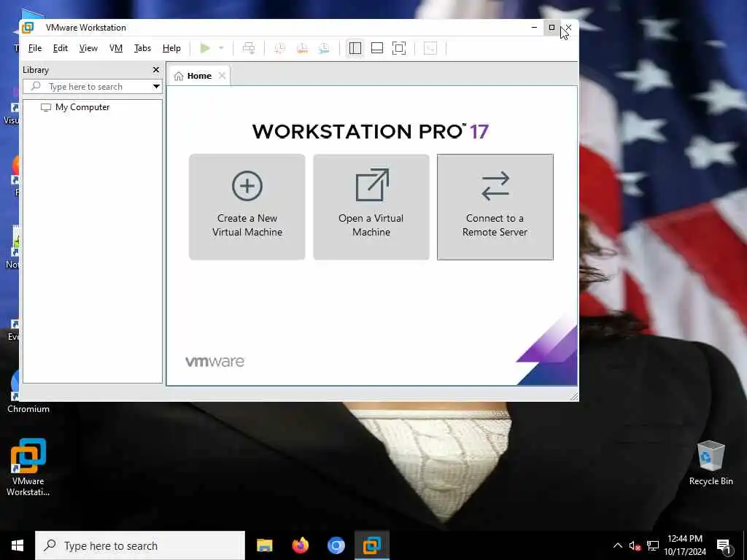Viewport: 747px width, 560px height.
Task: Click Create a New Virtual Machine tile
Action: tap(247, 207)
